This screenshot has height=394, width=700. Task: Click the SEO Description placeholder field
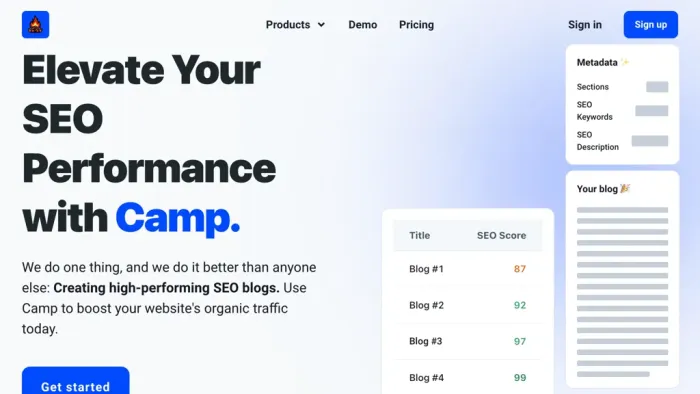pos(650,141)
